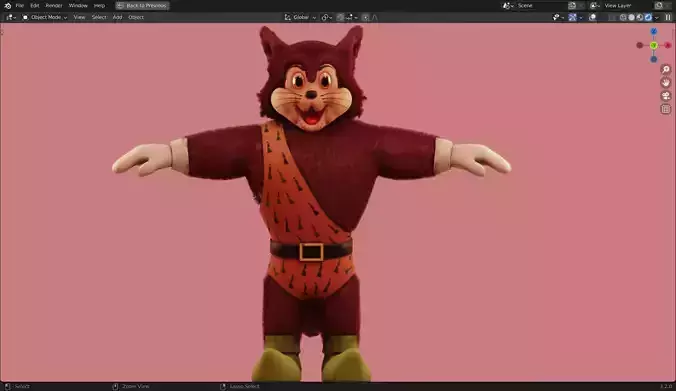Click the Zoom View status hint
The width and height of the screenshot is (676, 391).
tap(131, 386)
